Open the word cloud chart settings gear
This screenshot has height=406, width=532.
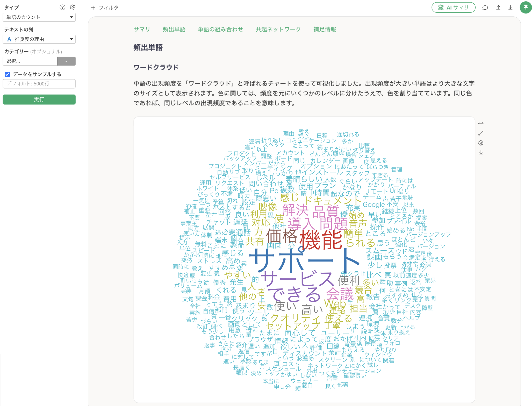(x=481, y=143)
